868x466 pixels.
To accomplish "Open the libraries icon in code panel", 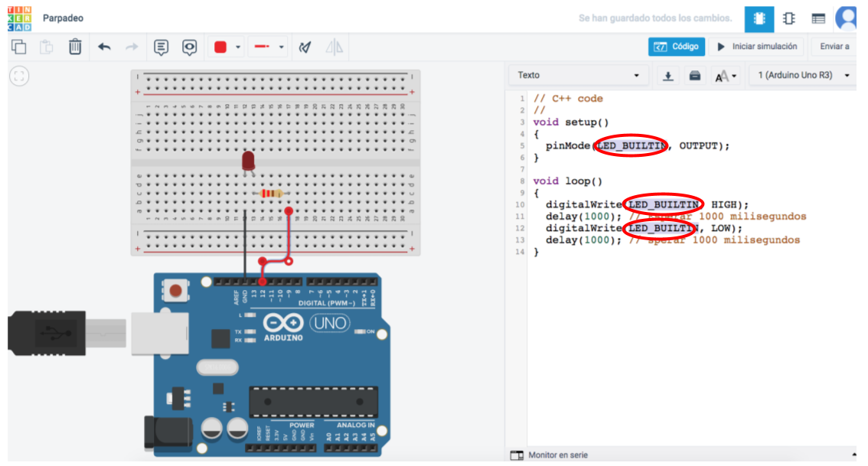I will 695,76.
